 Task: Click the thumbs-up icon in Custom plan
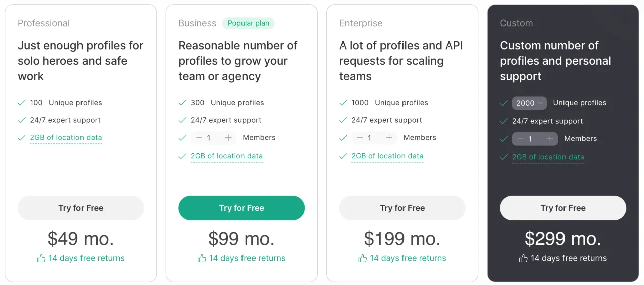pos(523,258)
